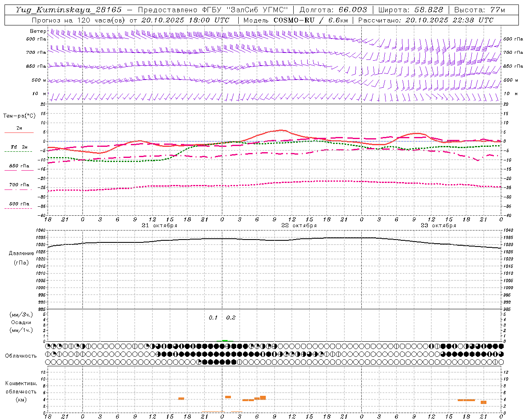The image size is (525, 420).
Task: Click the Модель COSMO-RU / 6.6км text
Action: tap(295, 20)
